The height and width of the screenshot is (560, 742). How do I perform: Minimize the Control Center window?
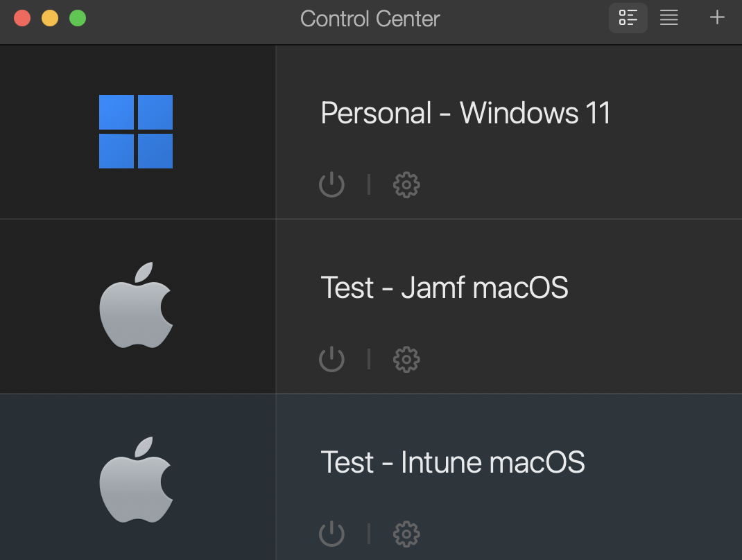[50, 18]
